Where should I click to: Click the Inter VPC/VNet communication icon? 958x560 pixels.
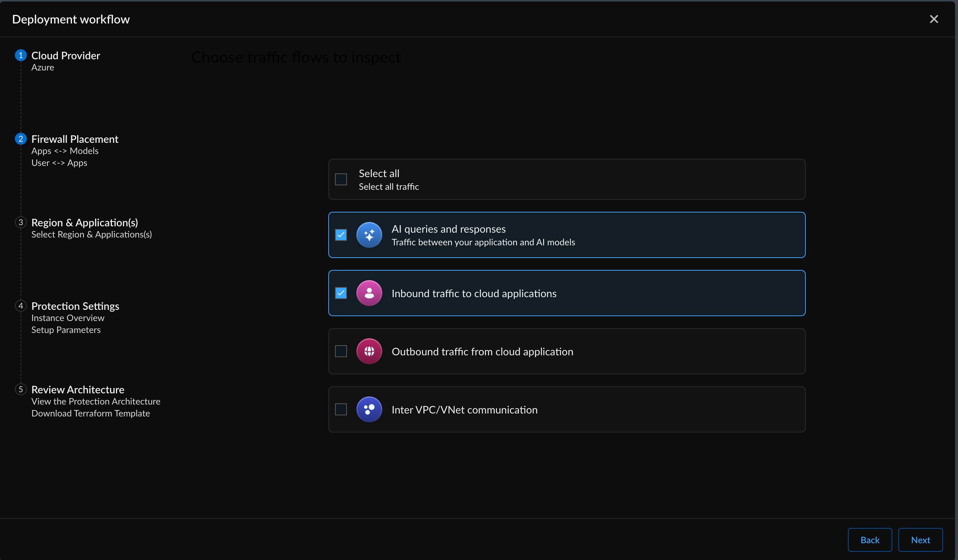369,409
